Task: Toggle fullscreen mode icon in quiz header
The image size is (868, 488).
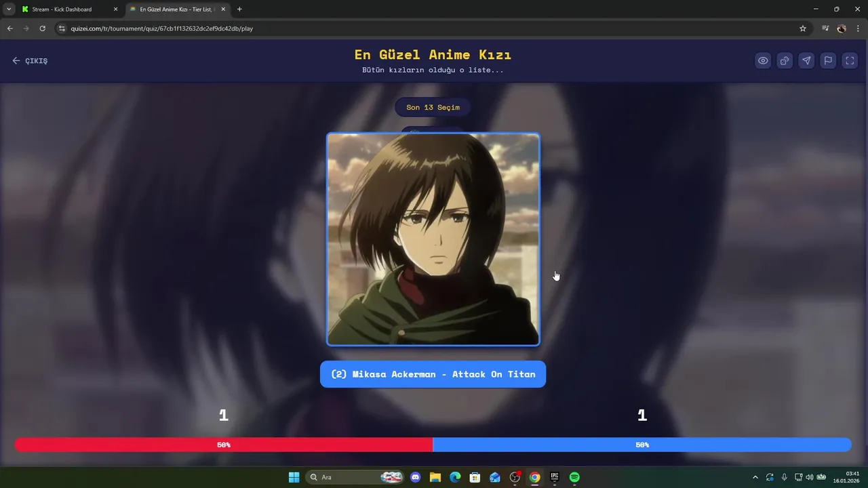Action: point(850,60)
